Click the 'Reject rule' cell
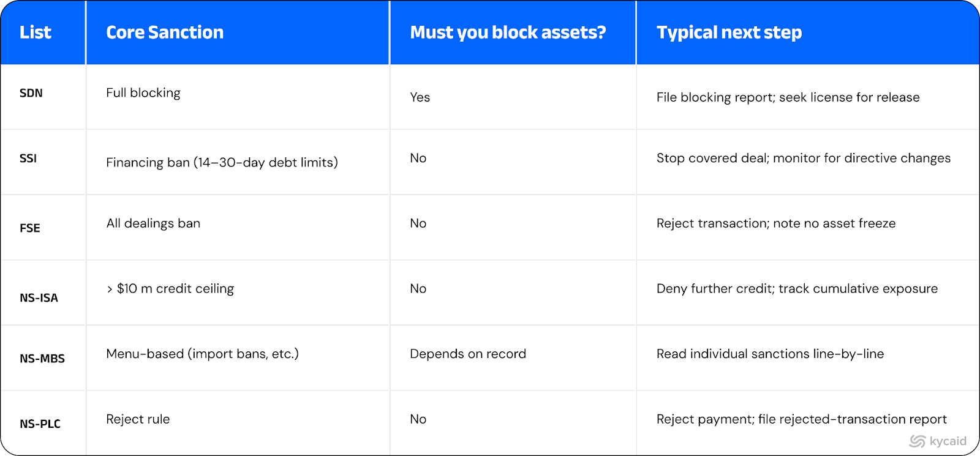Screen dimensions: 980x456 [x=138, y=419]
